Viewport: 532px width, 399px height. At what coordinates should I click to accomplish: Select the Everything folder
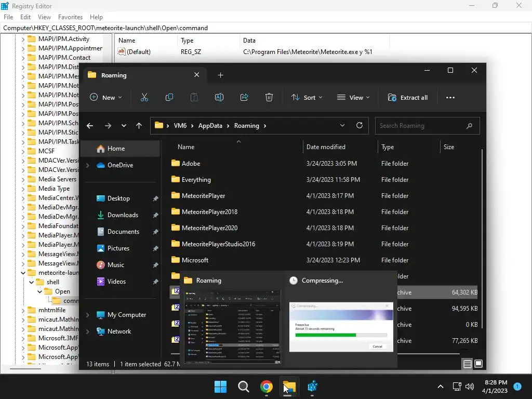click(x=196, y=179)
